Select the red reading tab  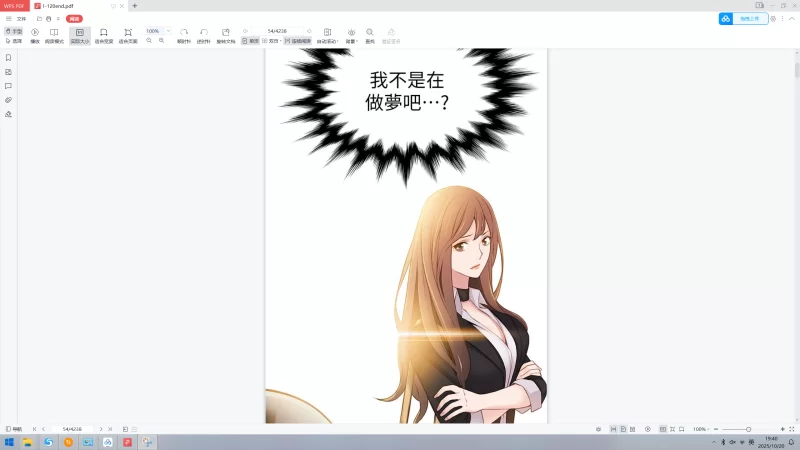click(x=74, y=19)
